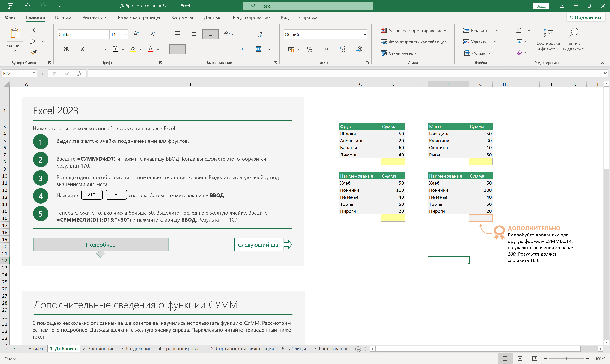
Task: Copy selection using the Copy icon
Action: coord(33,42)
